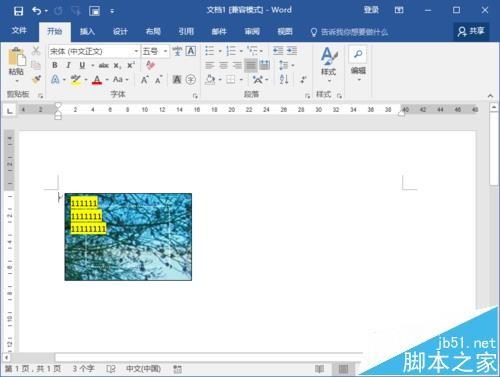Activate the Format Painter brush

[x=36, y=79]
